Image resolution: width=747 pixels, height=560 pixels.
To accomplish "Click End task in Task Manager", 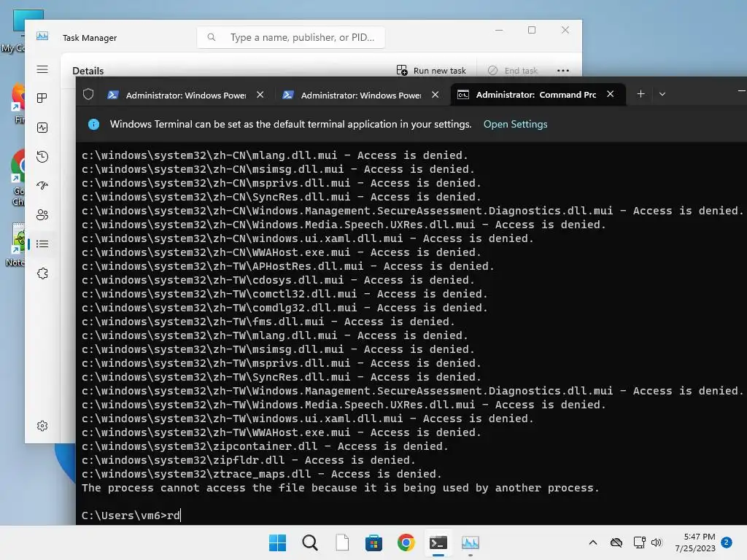I will pos(513,71).
